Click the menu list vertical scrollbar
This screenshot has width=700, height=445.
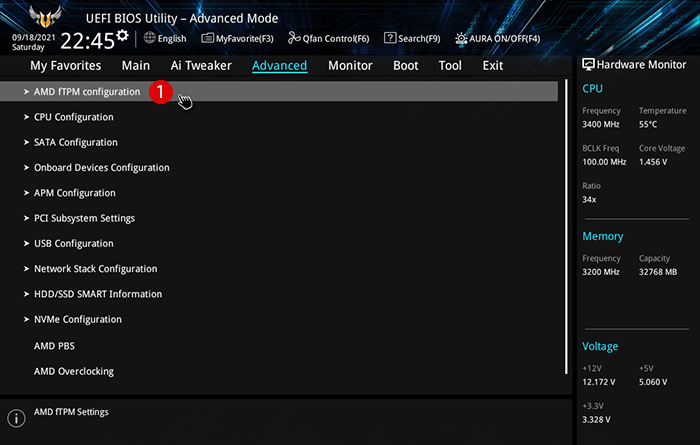(566, 227)
